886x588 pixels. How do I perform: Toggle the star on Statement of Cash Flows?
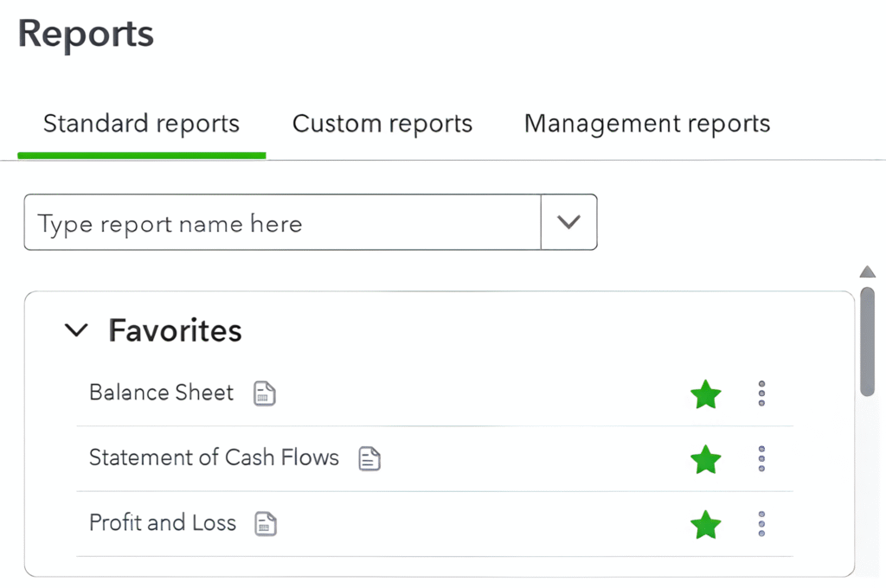click(705, 459)
